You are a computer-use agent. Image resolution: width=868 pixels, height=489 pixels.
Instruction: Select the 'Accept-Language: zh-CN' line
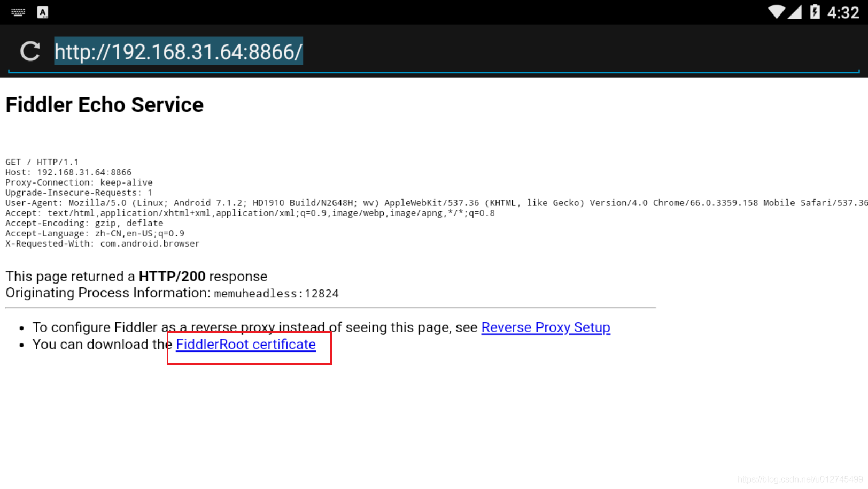[95, 233]
